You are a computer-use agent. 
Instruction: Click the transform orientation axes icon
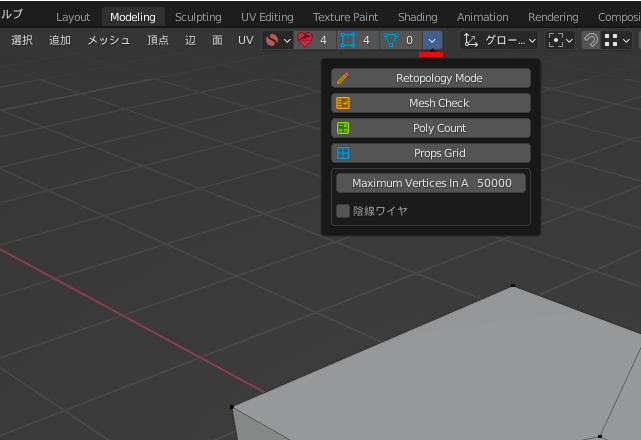tap(471, 40)
